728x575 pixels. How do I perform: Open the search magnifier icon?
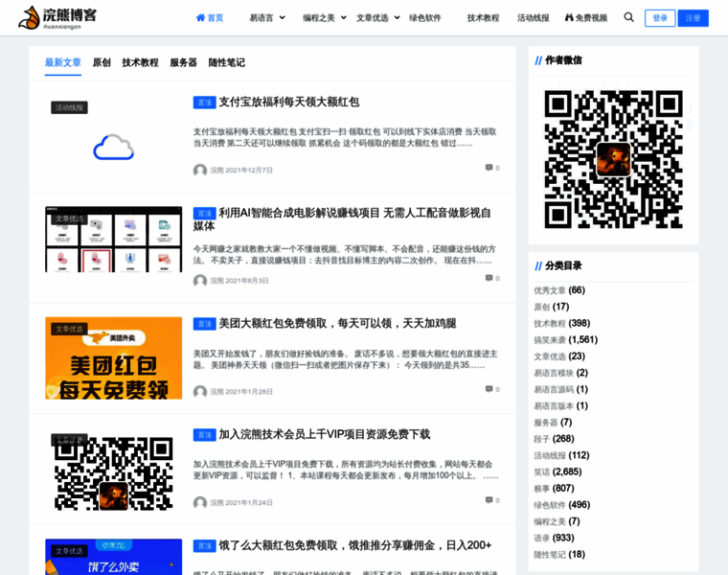[x=628, y=17]
